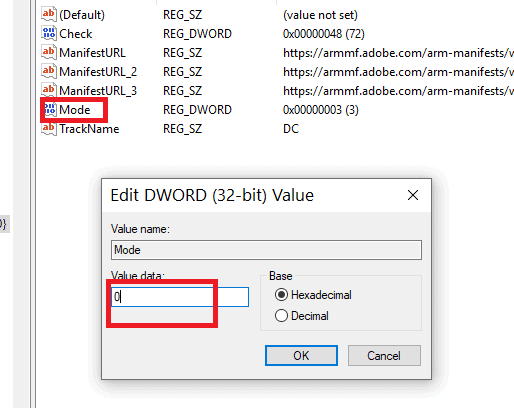Click the (Default) string value icon

(49, 14)
